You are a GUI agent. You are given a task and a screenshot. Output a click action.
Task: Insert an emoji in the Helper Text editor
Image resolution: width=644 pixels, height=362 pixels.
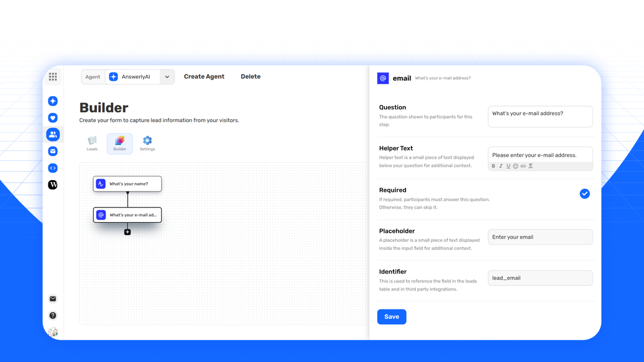tap(515, 166)
